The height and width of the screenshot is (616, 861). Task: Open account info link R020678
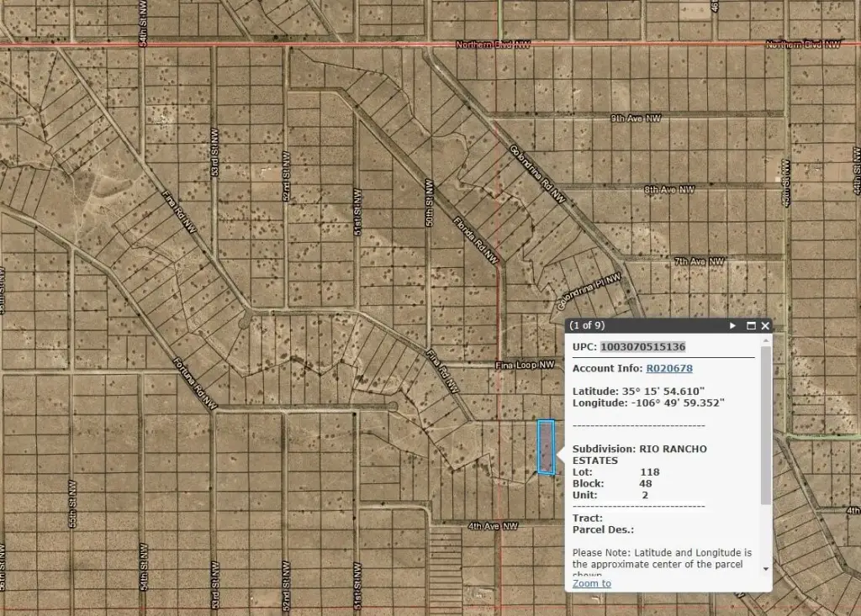(x=668, y=368)
